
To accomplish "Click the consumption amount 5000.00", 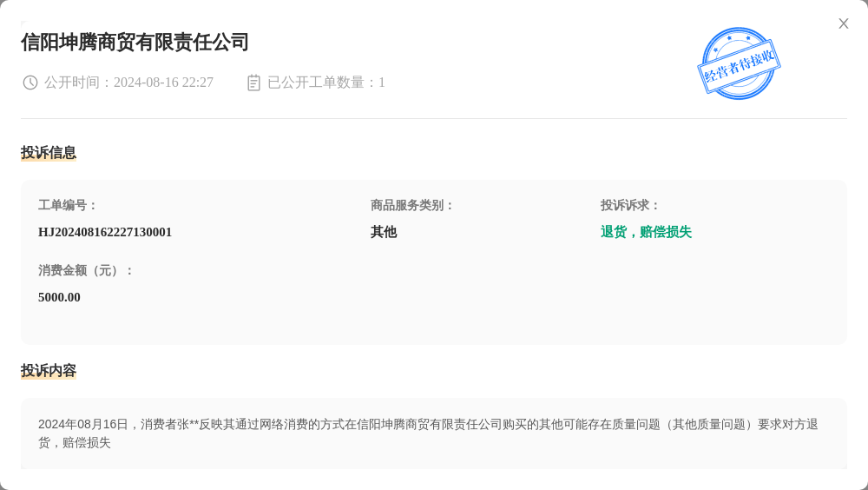I will point(59,297).
